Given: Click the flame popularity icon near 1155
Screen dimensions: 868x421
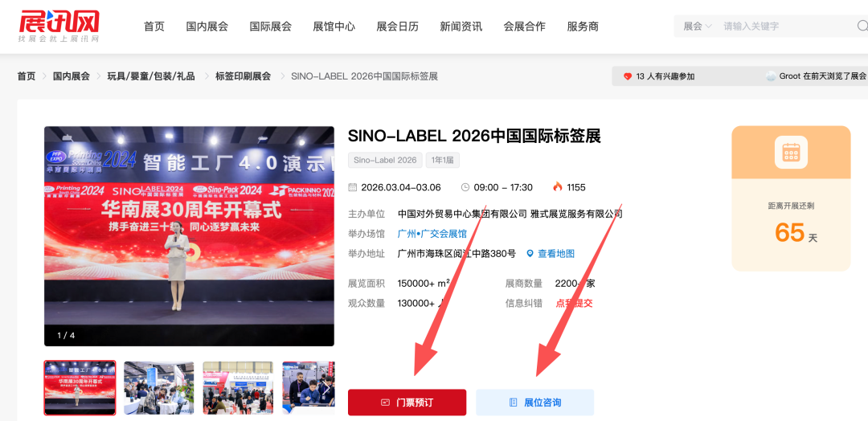Looking at the screenshot, I should [x=558, y=187].
